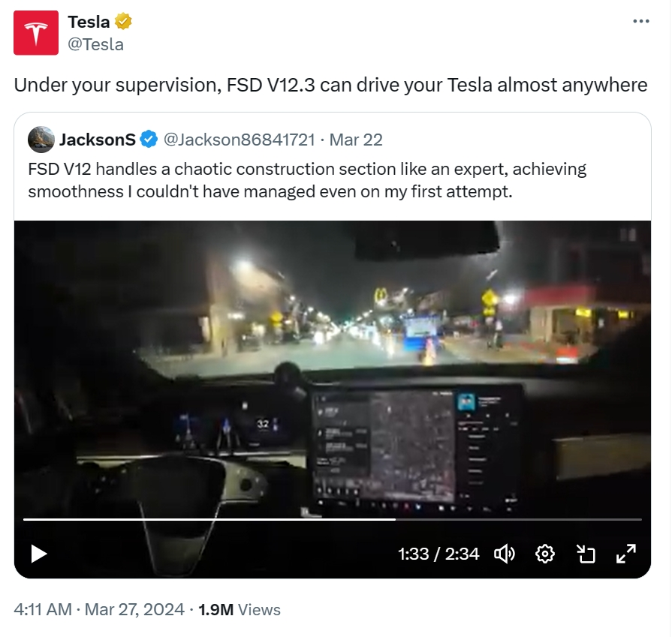Open JacksonS profile avatar
The height and width of the screenshot is (637, 672).
point(41,140)
